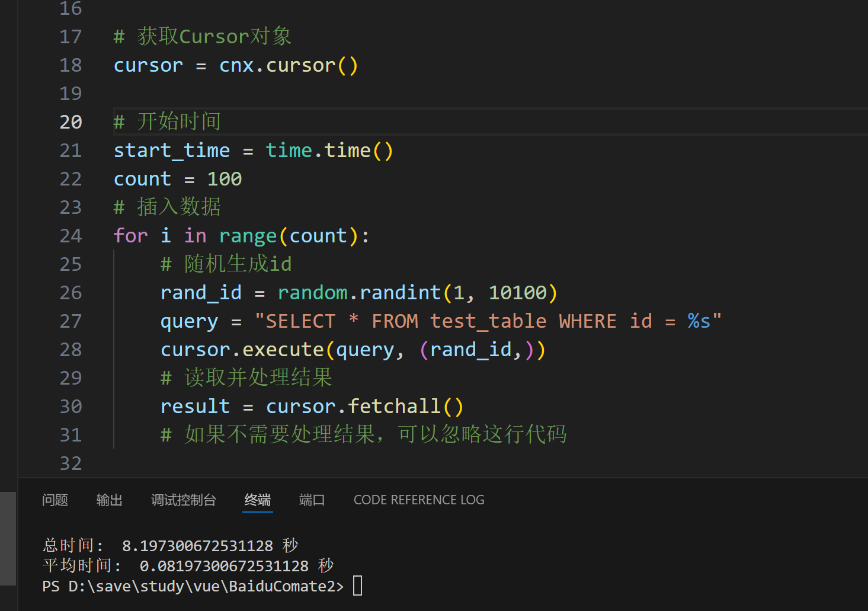Click line number 24 in gutter

(x=71, y=236)
